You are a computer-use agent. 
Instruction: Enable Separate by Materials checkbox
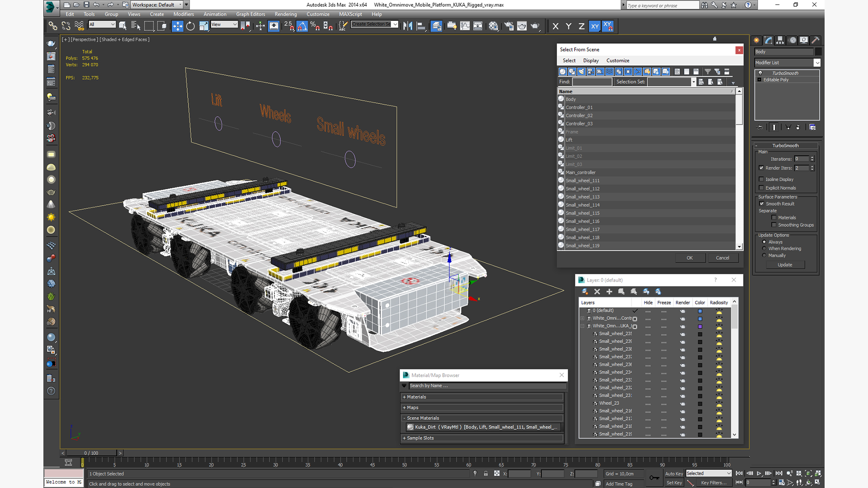tap(774, 218)
